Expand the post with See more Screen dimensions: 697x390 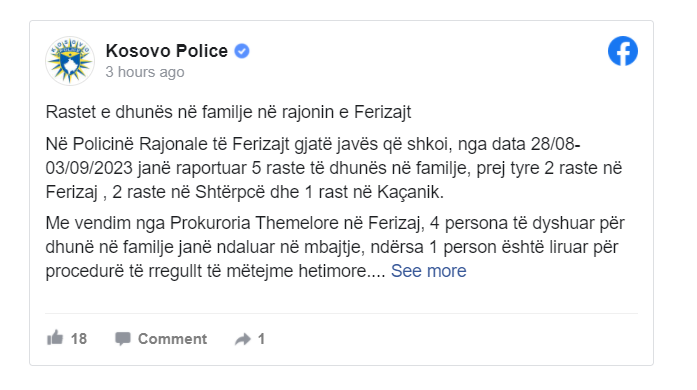coord(429,271)
